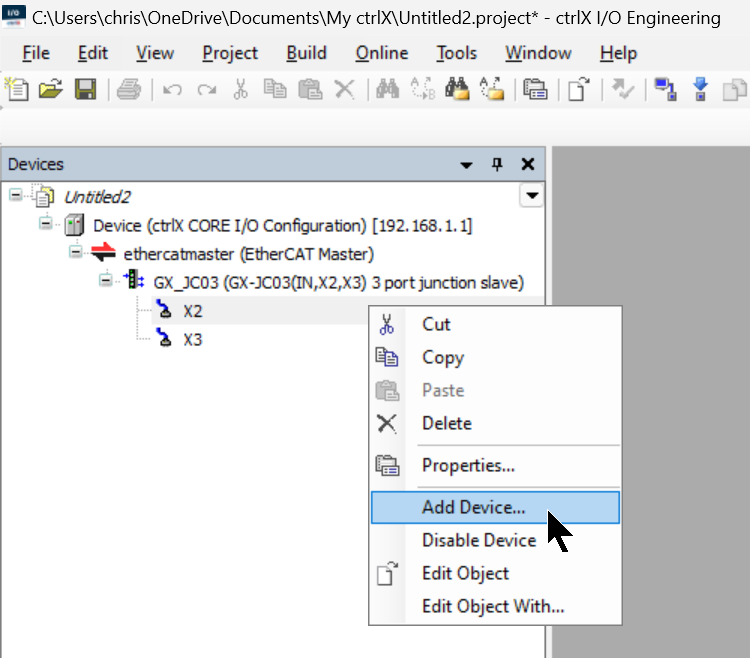Click the GX_JC03 junction slave device icon
This screenshot has height=658, width=750.
point(134,280)
